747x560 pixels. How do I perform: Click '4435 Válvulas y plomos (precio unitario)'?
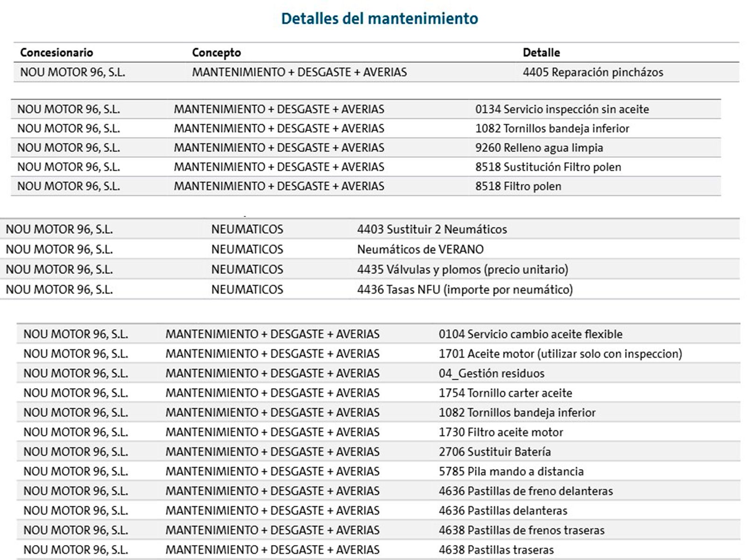tap(463, 269)
